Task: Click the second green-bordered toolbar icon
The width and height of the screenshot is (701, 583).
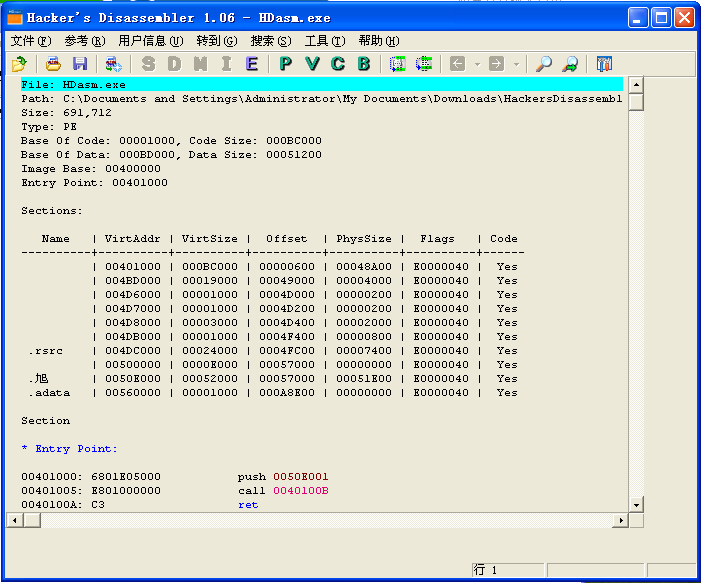Action: coord(423,64)
